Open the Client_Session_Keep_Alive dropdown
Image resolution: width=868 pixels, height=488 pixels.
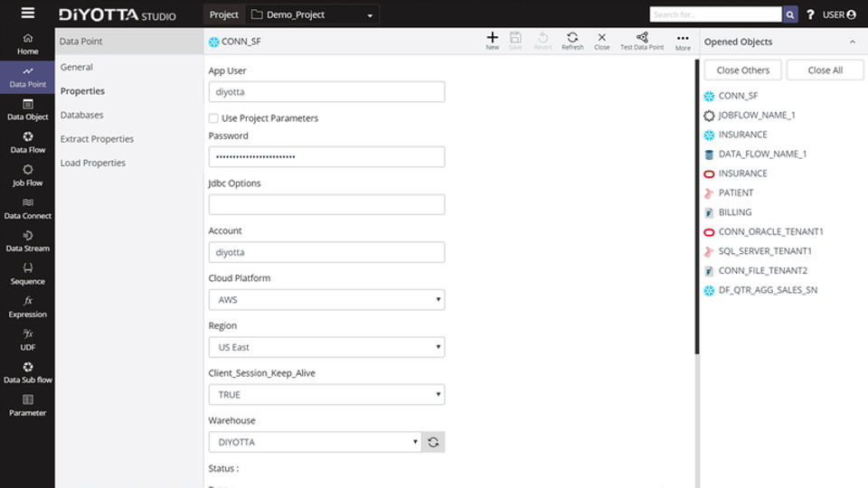(326, 394)
